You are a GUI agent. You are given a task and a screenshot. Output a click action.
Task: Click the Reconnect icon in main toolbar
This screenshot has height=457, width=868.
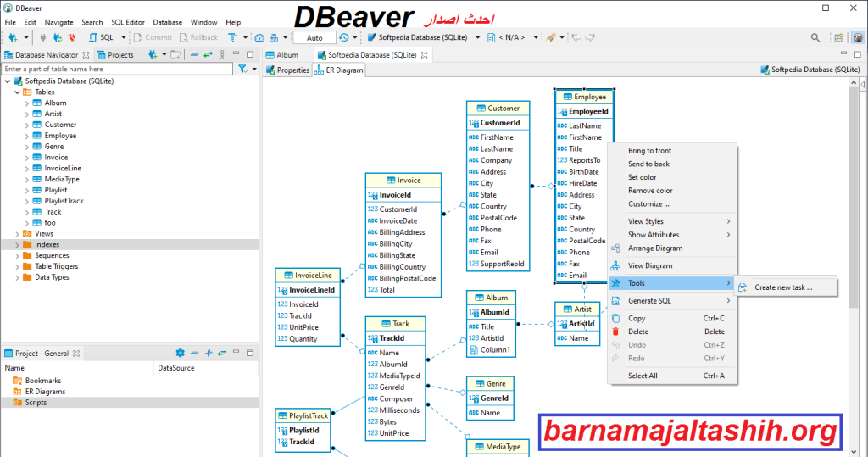tap(58, 37)
